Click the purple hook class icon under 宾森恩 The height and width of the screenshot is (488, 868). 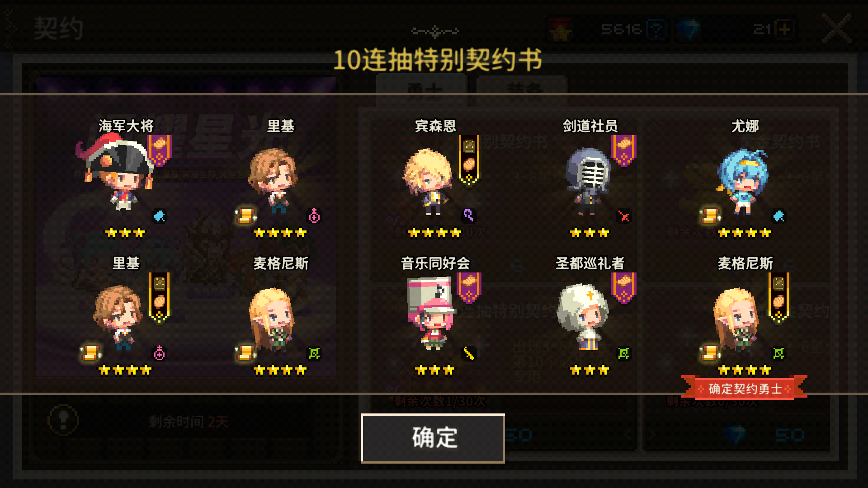(468, 216)
